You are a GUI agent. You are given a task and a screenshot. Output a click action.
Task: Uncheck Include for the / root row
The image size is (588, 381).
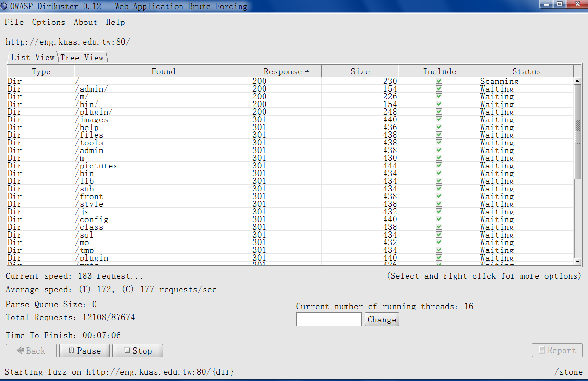439,81
